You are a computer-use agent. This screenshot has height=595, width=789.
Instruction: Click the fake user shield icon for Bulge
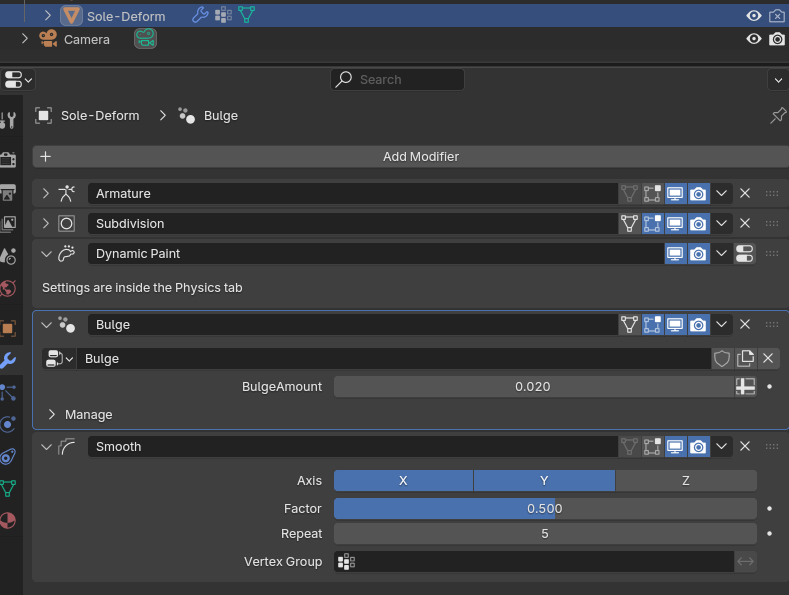[x=721, y=359]
